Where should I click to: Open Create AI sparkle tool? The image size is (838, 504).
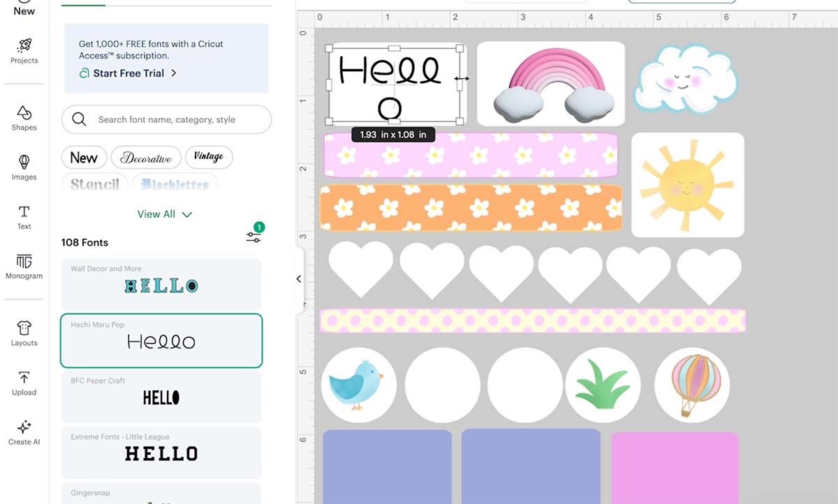[x=24, y=433]
